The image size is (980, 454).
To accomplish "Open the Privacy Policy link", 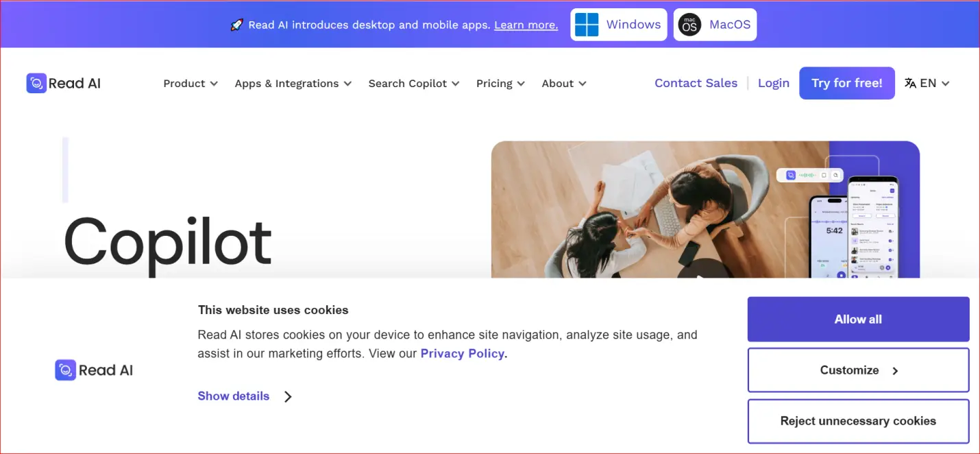I will pyautogui.click(x=462, y=353).
